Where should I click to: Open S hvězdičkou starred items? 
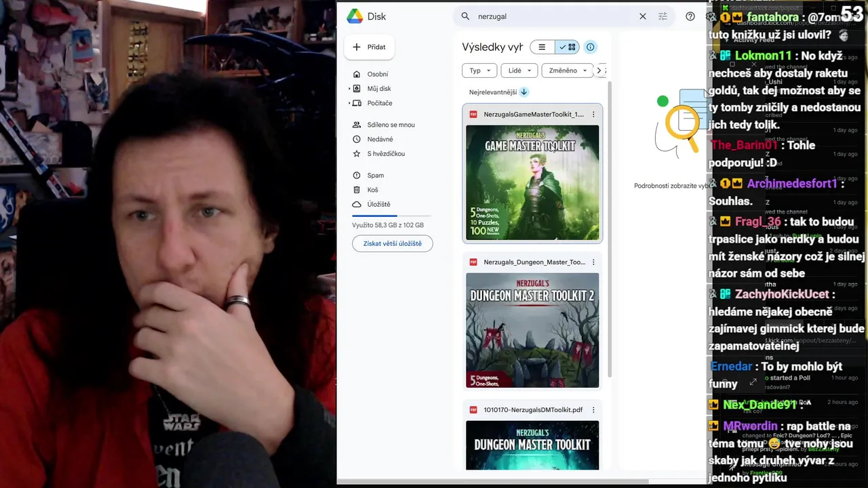pyautogui.click(x=385, y=154)
